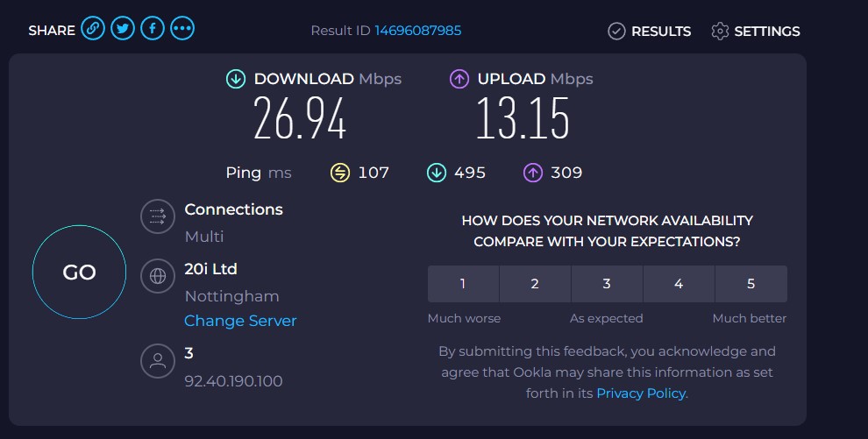The width and height of the screenshot is (868, 439).
Task: Click the download arrow icon beside DOWNLOAD
Action: coord(236,79)
